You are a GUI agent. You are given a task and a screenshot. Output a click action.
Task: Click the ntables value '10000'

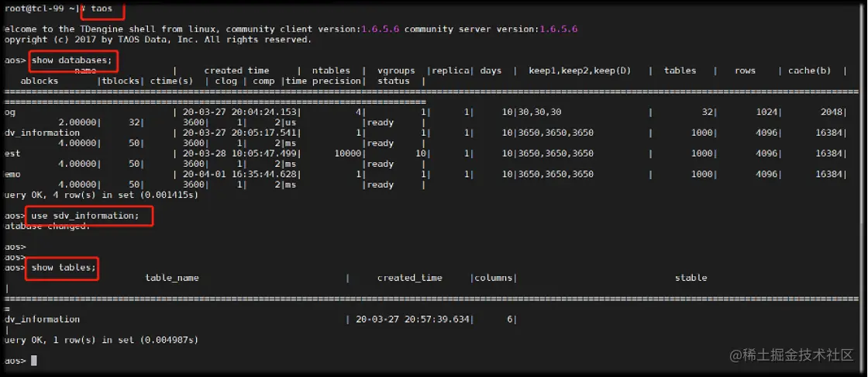[348, 154]
